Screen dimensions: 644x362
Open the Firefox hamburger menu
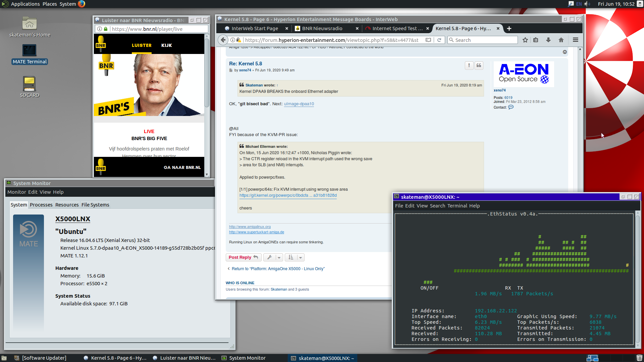(x=576, y=40)
